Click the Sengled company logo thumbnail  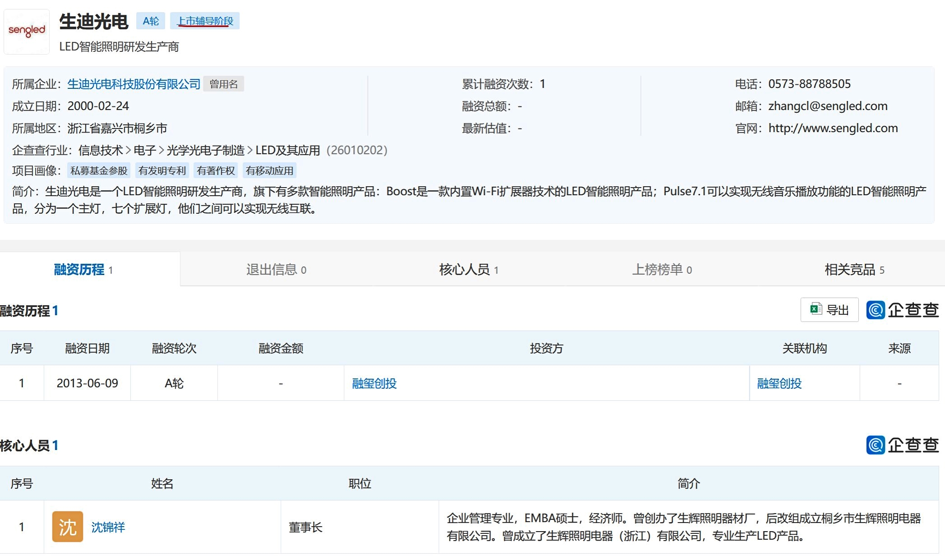27,32
